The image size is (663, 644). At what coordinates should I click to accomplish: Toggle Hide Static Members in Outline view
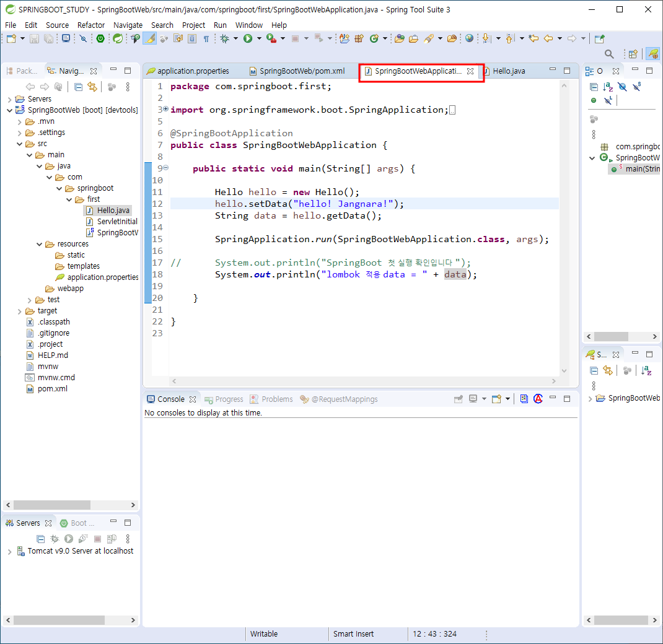point(637,87)
